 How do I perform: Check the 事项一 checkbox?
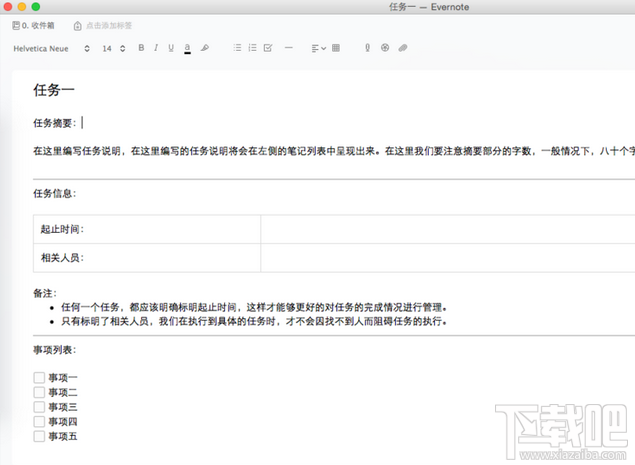pos(39,378)
